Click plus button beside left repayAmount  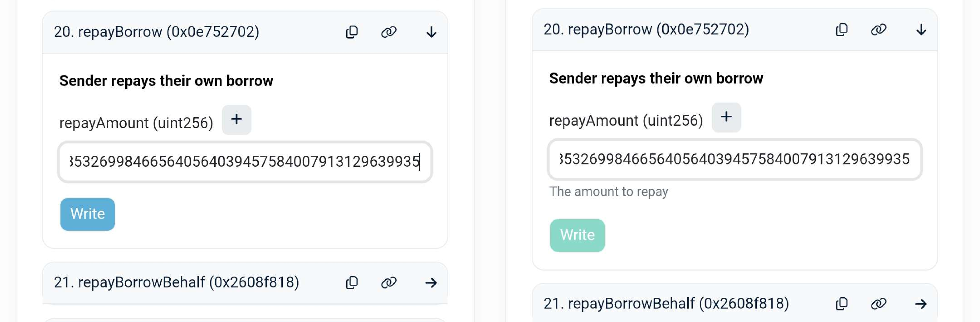point(236,120)
